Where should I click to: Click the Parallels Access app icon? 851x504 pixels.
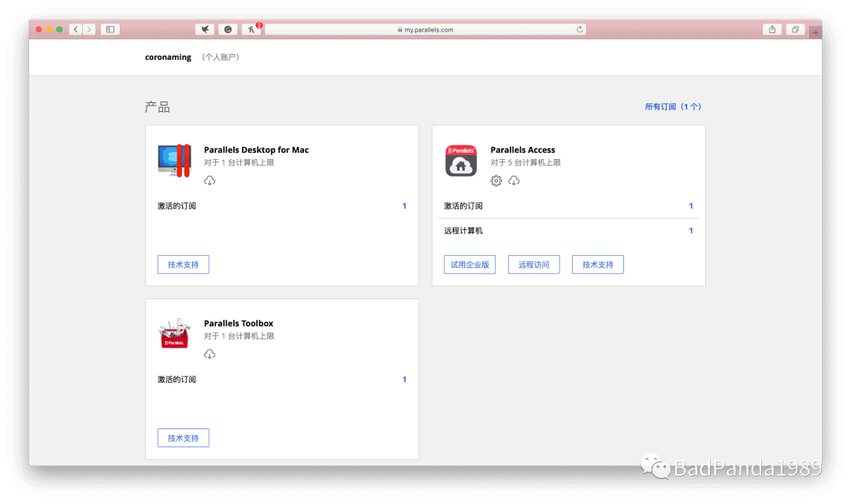point(461,161)
